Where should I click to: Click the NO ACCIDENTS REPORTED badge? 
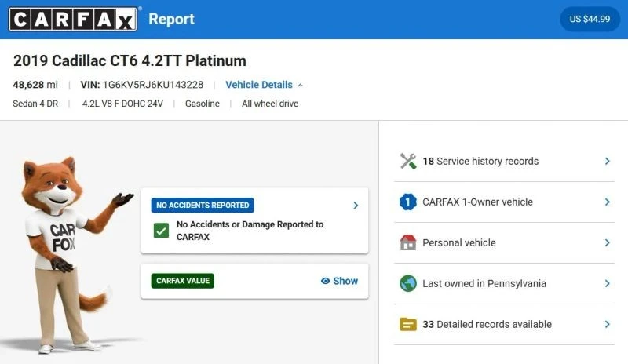203,205
